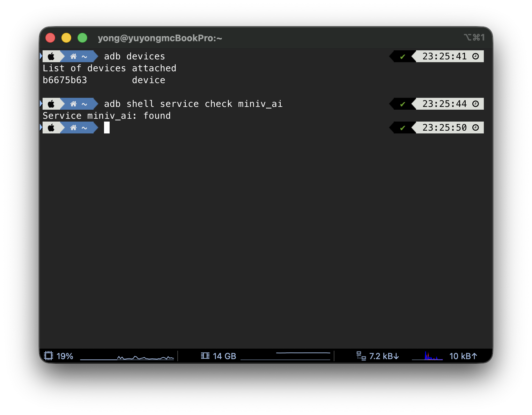The image size is (532, 415).
Task: Click the CPU chip icon in status bar
Action: (x=49, y=356)
